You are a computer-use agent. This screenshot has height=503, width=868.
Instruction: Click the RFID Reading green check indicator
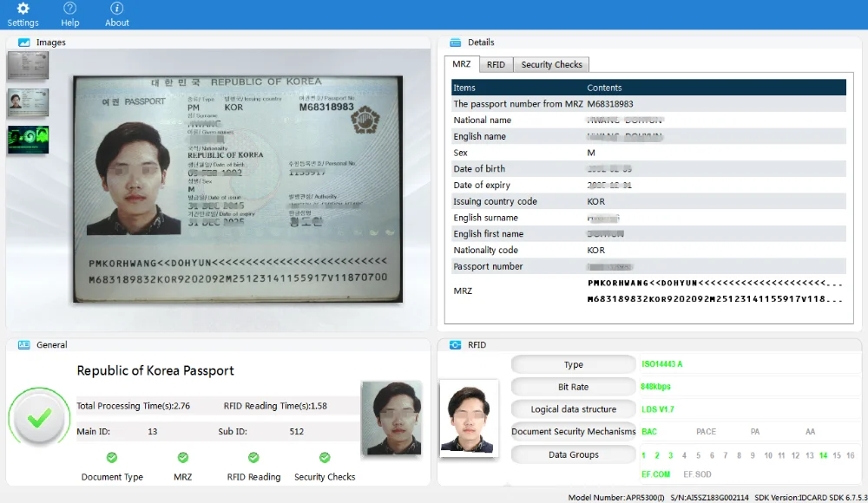pyautogui.click(x=253, y=458)
